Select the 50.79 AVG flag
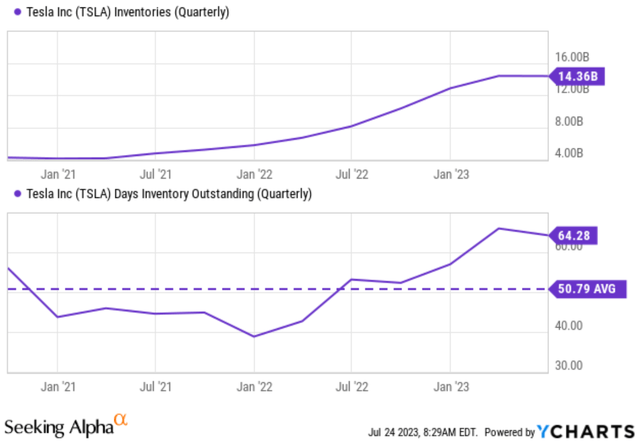640x443 pixels. [584, 289]
